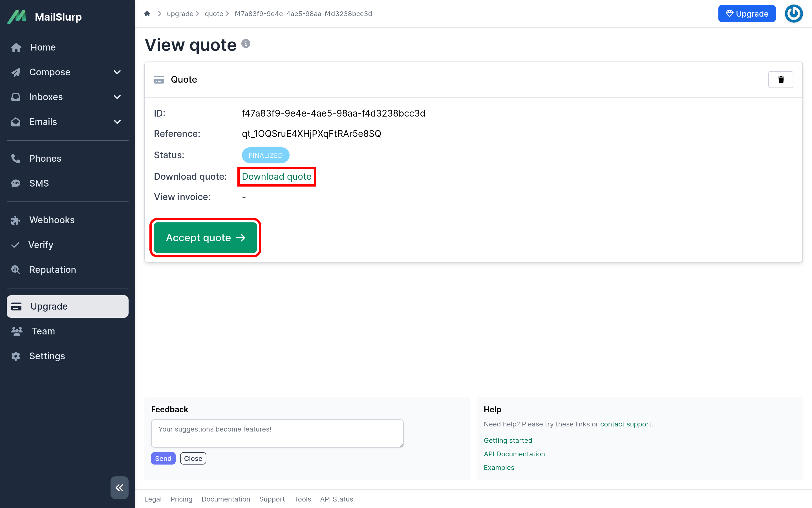
Task: Open Settings page
Action: coord(67,356)
